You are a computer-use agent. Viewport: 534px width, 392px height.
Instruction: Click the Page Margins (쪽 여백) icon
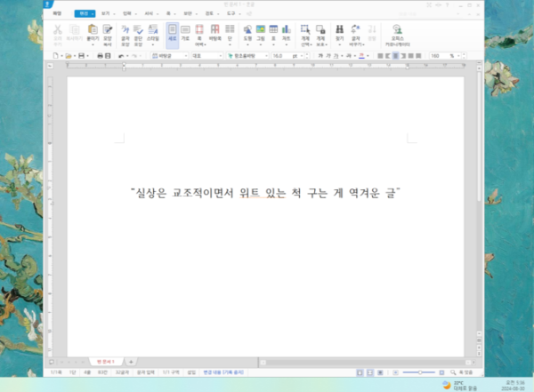click(x=199, y=29)
